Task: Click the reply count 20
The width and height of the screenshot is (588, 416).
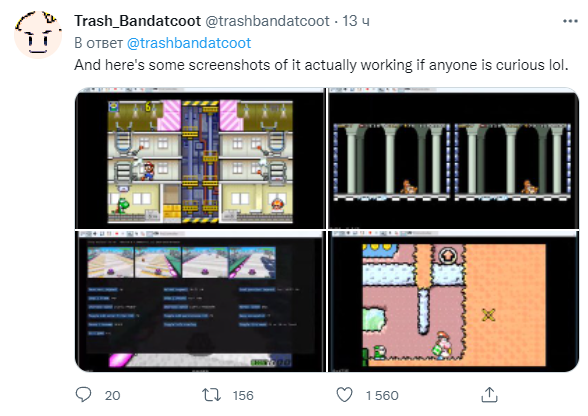Action: pyautogui.click(x=112, y=396)
